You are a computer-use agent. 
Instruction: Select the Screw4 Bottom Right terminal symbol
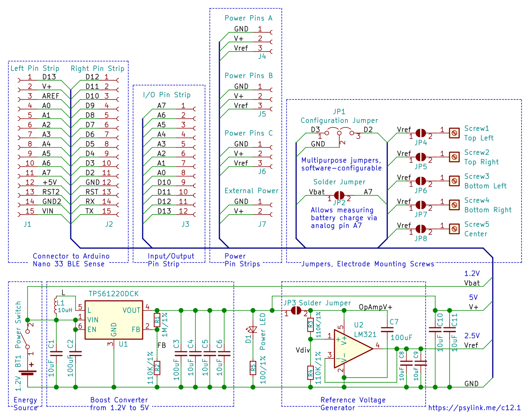click(454, 205)
